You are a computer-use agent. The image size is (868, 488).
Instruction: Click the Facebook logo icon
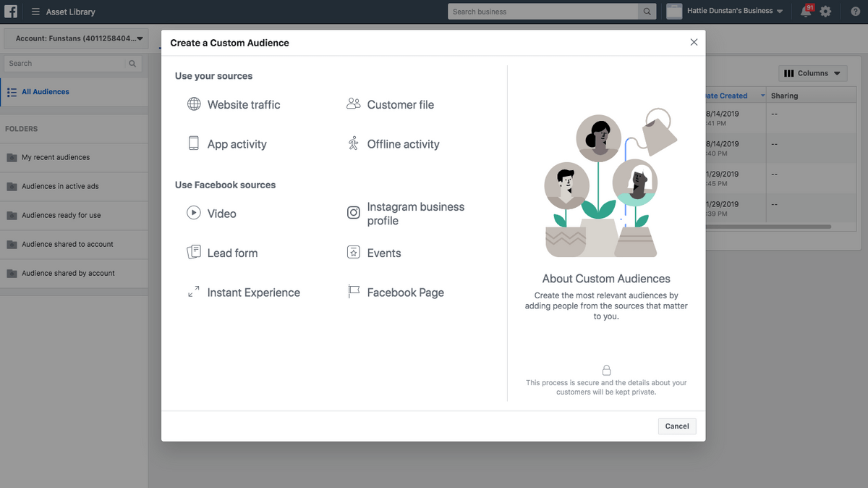(11, 12)
